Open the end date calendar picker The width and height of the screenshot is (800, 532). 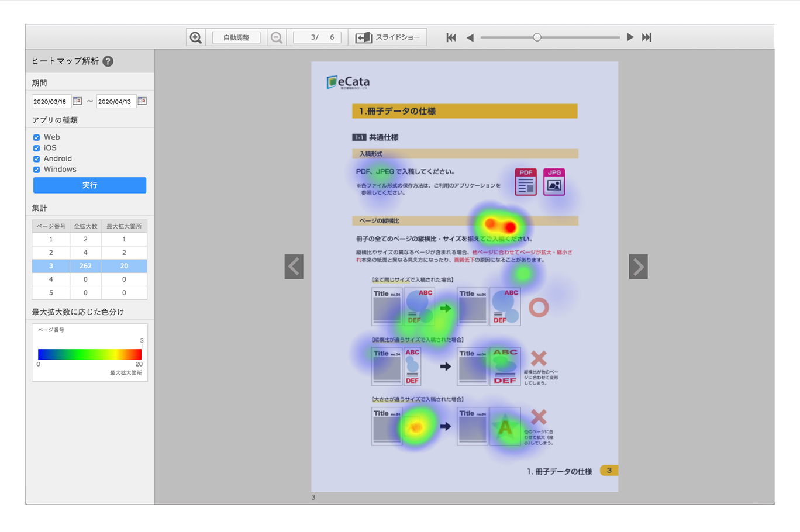[142, 101]
